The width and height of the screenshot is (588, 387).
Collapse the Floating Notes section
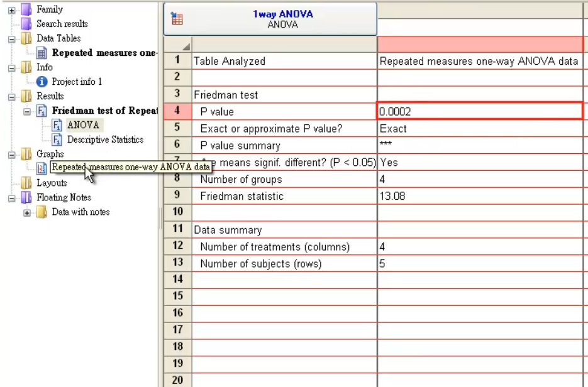11,198
